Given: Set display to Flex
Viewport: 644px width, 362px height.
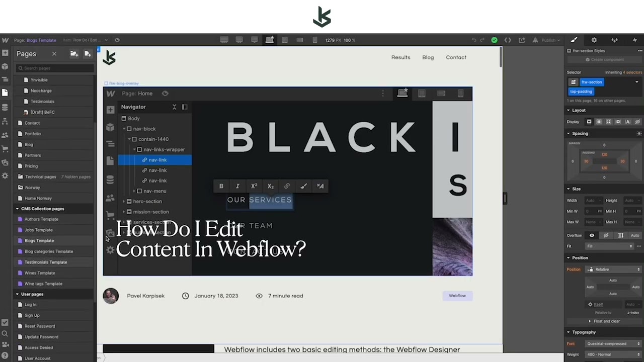Looking at the screenshot, I should click(599, 122).
